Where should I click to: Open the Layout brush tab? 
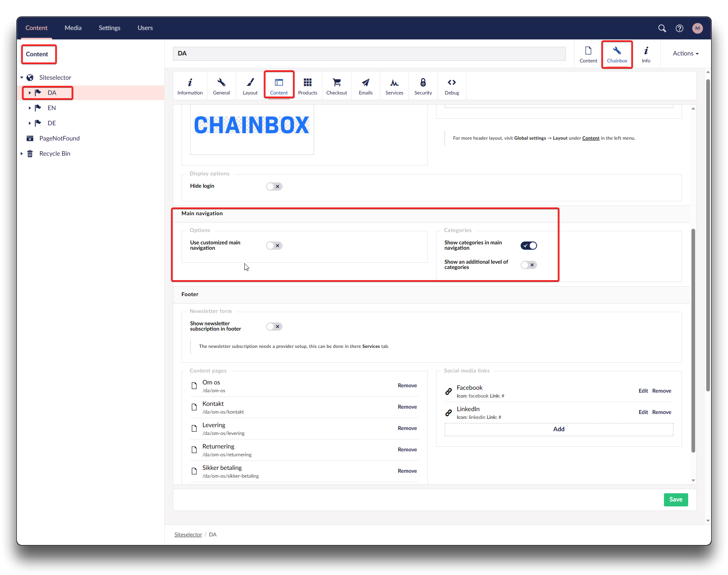tap(250, 86)
